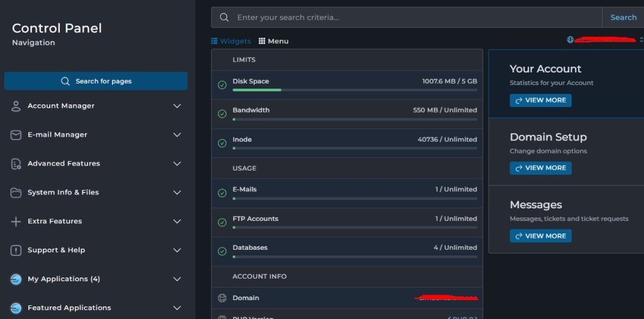Click the FTP Accounts green check icon
This screenshot has width=644, height=319.
click(222, 222)
